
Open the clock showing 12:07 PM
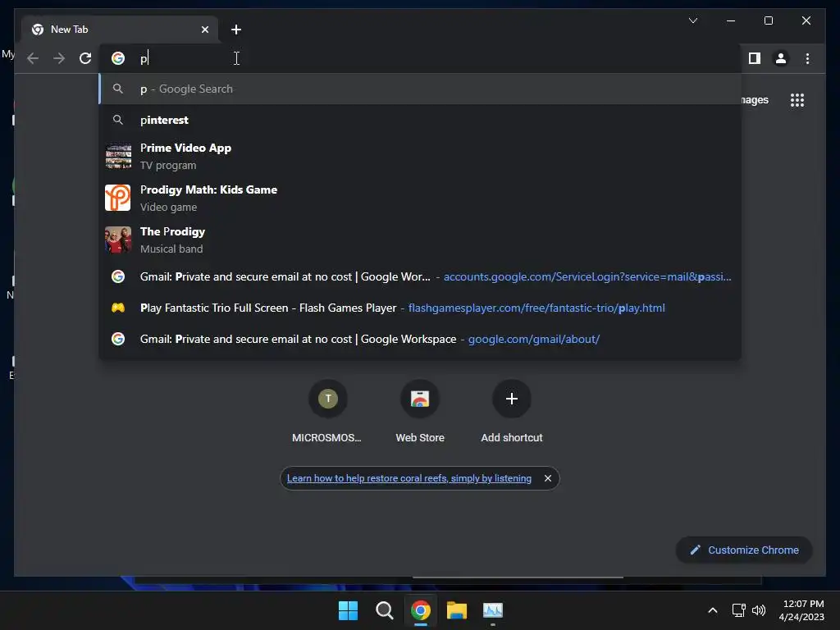tap(802, 610)
